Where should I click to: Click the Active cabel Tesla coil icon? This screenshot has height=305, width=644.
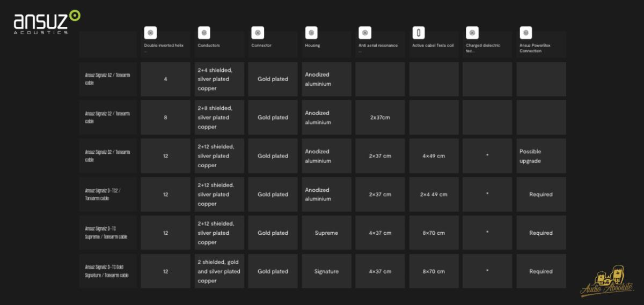(x=419, y=33)
